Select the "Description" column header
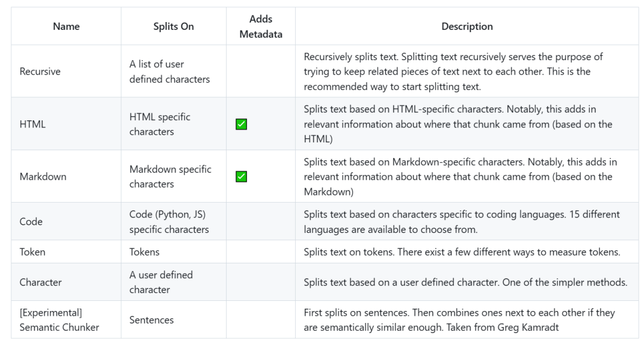Screen dimensions: 644x345 tap(467, 26)
